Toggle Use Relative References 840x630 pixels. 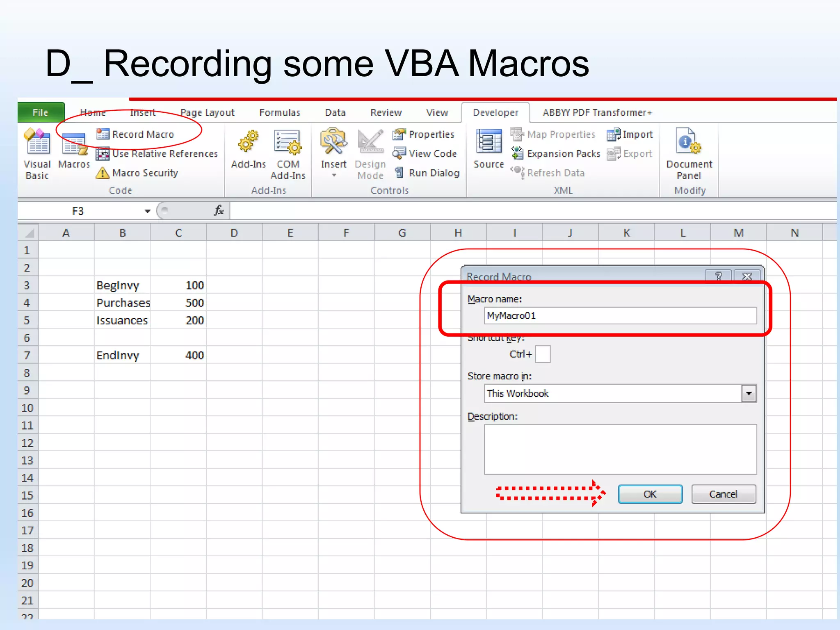(x=157, y=154)
